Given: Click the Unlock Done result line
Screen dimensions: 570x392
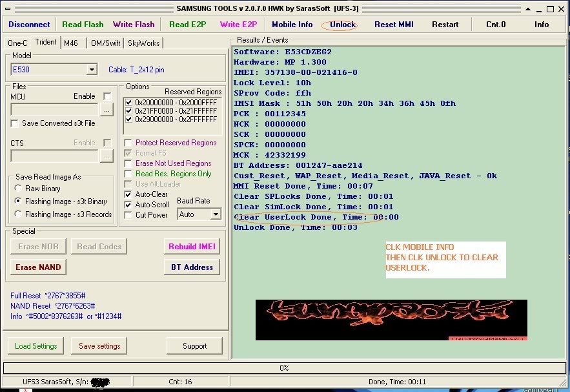Looking at the screenshot, I should tap(295, 227).
